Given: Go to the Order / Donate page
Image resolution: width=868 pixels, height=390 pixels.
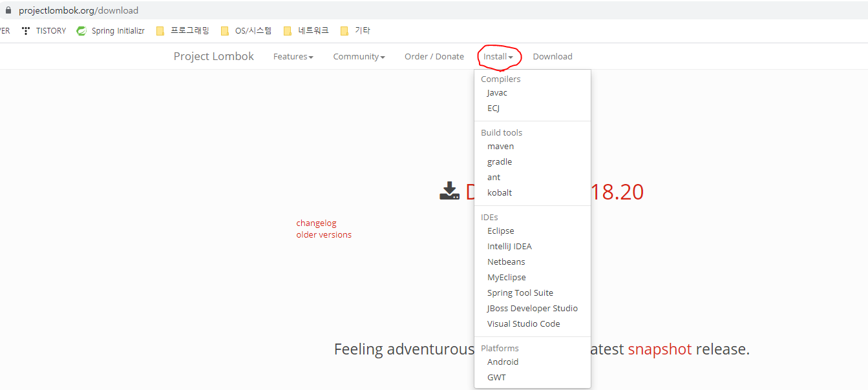Looking at the screenshot, I should (x=434, y=57).
